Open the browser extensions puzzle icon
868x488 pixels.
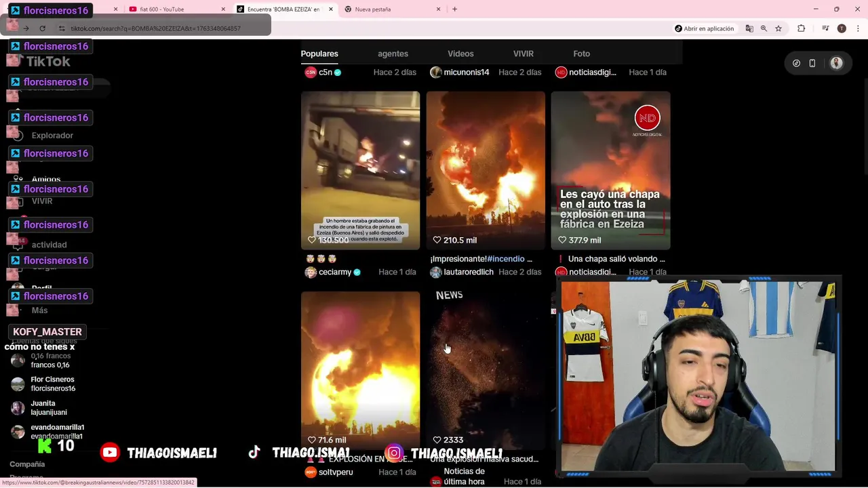(801, 28)
